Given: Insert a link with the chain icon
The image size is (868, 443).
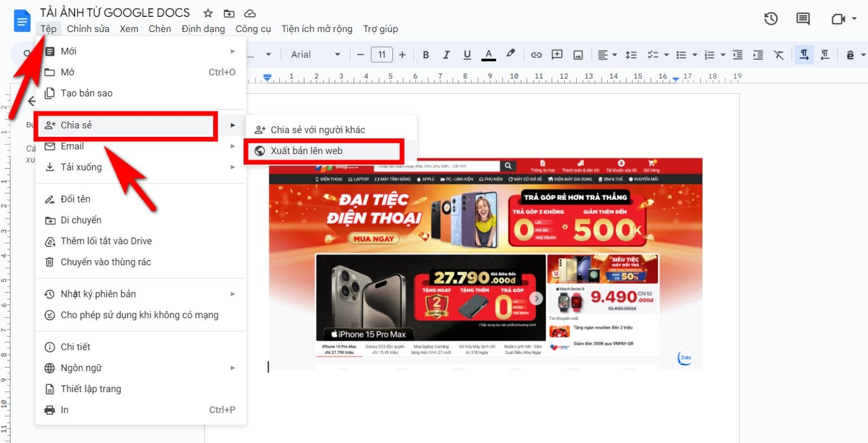Looking at the screenshot, I should [x=536, y=54].
